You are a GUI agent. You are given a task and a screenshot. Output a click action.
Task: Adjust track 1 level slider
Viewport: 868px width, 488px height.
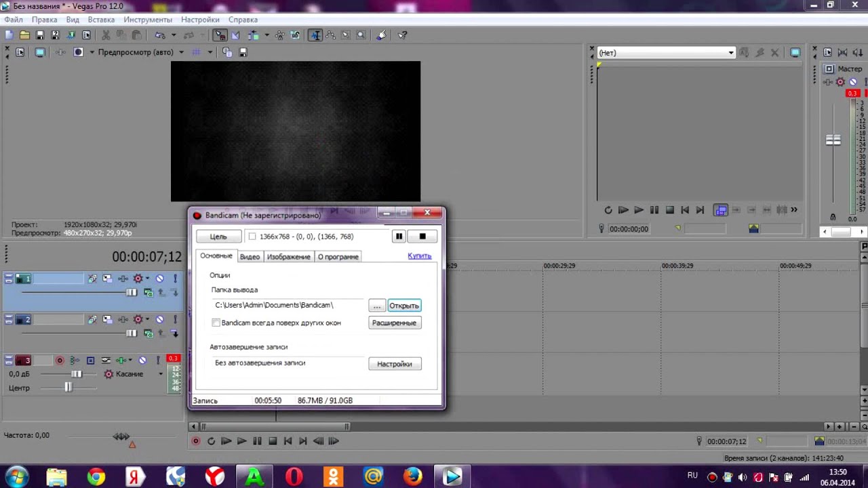131,293
